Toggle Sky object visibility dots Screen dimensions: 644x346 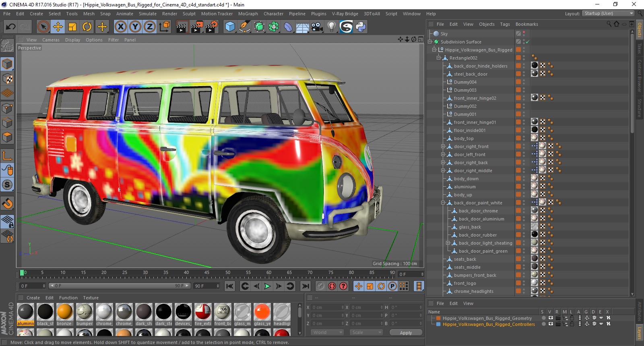point(524,34)
